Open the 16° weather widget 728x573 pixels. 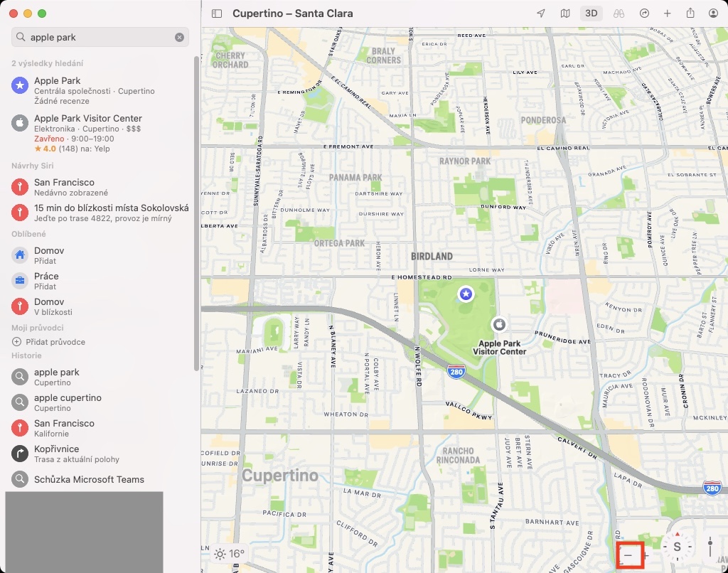[x=228, y=554]
